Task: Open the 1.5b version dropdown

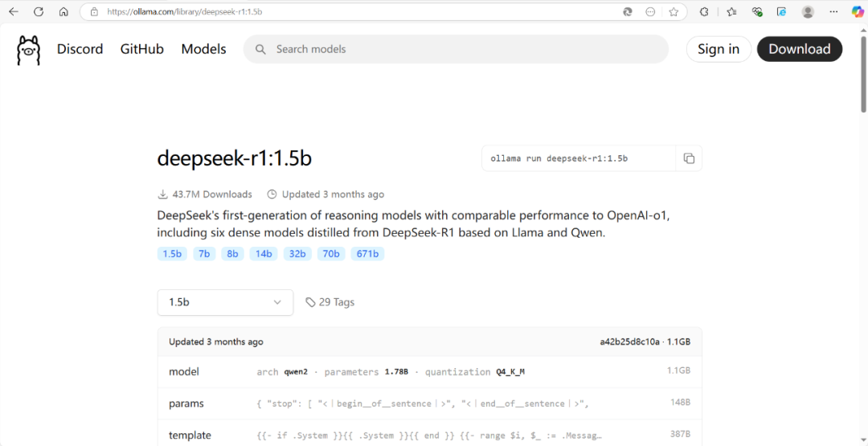Action: pos(225,302)
